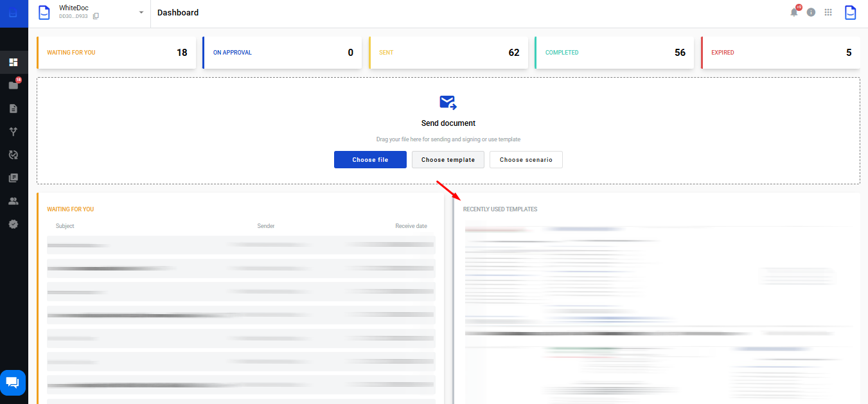This screenshot has height=404, width=868.
Task: Open the Waiting For You counter card
Action: click(x=116, y=53)
